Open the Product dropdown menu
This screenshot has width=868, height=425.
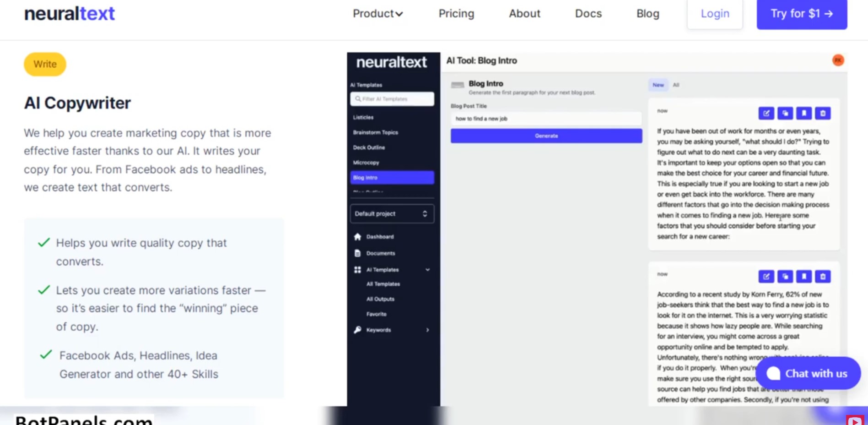point(377,14)
